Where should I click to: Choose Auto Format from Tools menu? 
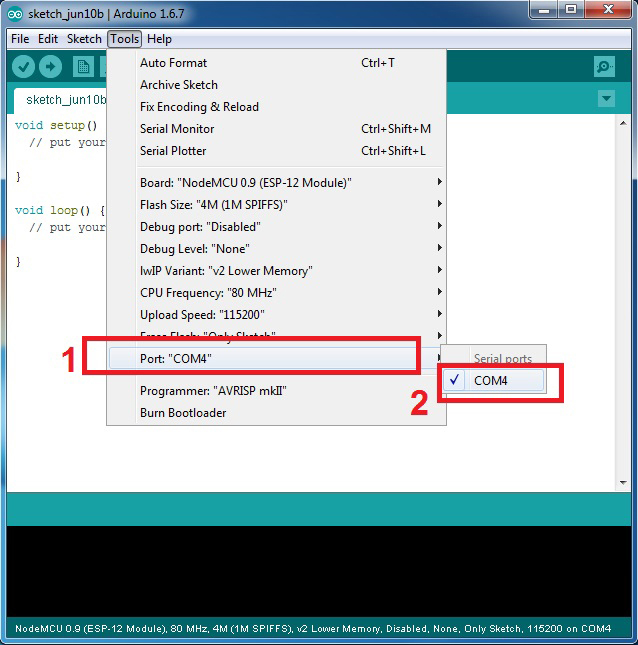(174, 63)
